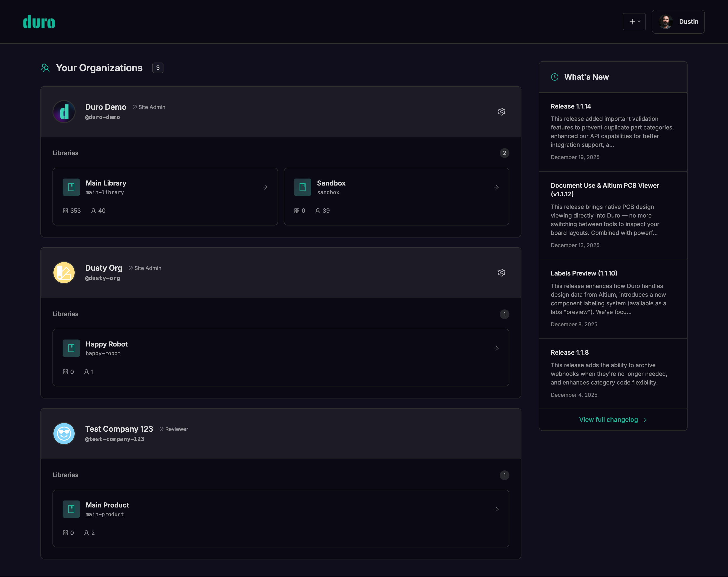Image resolution: width=728 pixels, height=577 pixels.
Task: Open Release 1.1.14 changelog entry
Action: click(x=571, y=106)
